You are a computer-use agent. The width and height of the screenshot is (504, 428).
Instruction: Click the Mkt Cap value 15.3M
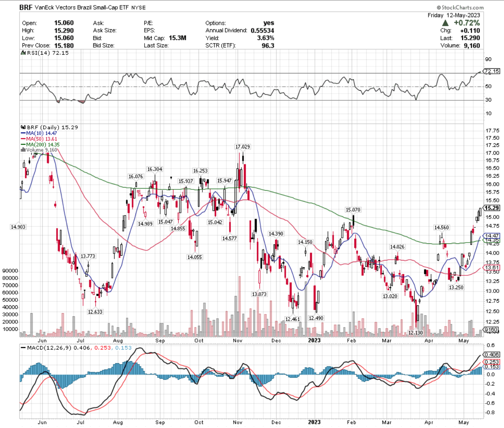coord(177,38)
